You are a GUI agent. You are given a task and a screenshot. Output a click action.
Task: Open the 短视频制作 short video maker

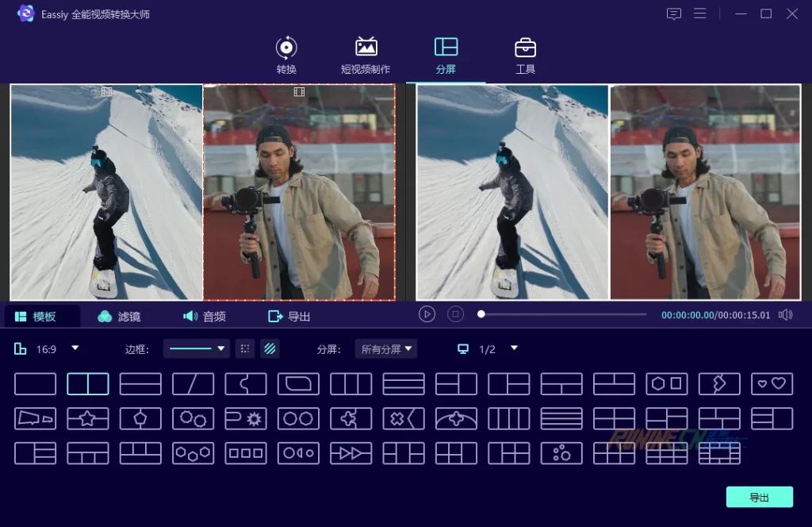click(x=366, y=56)
